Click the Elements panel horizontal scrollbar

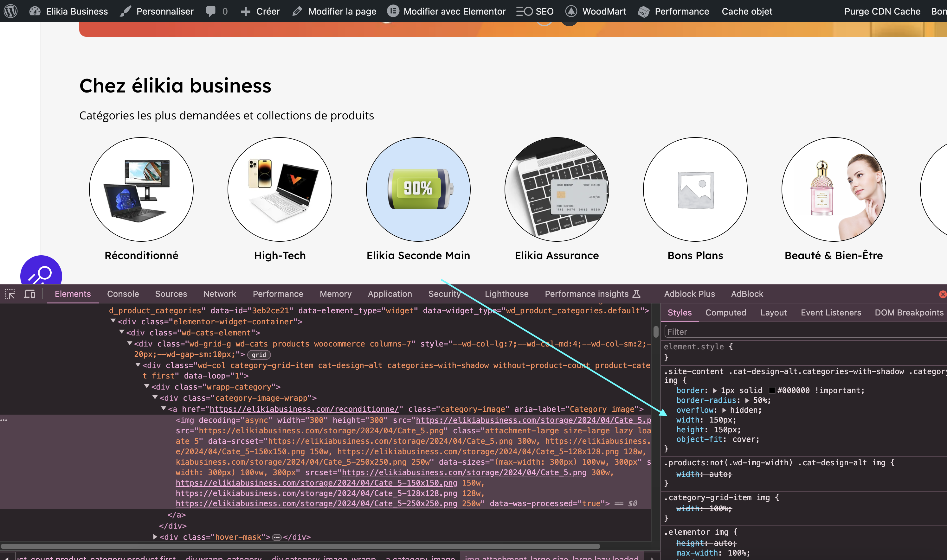pos(300,546)
